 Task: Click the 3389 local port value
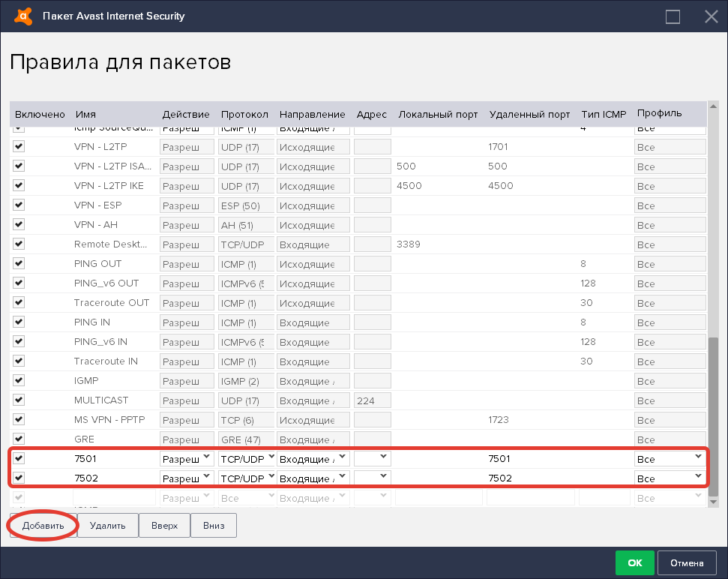409,244
